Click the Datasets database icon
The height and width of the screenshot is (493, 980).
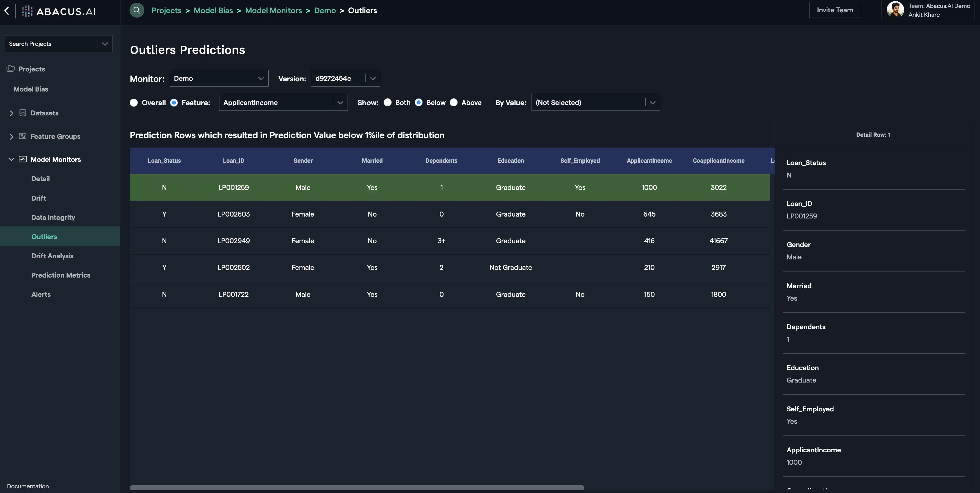click(x=23, y=112)
